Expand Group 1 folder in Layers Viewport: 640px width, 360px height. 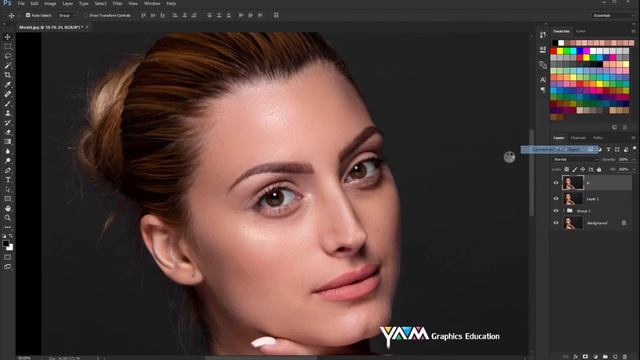(x=563, y=211)
